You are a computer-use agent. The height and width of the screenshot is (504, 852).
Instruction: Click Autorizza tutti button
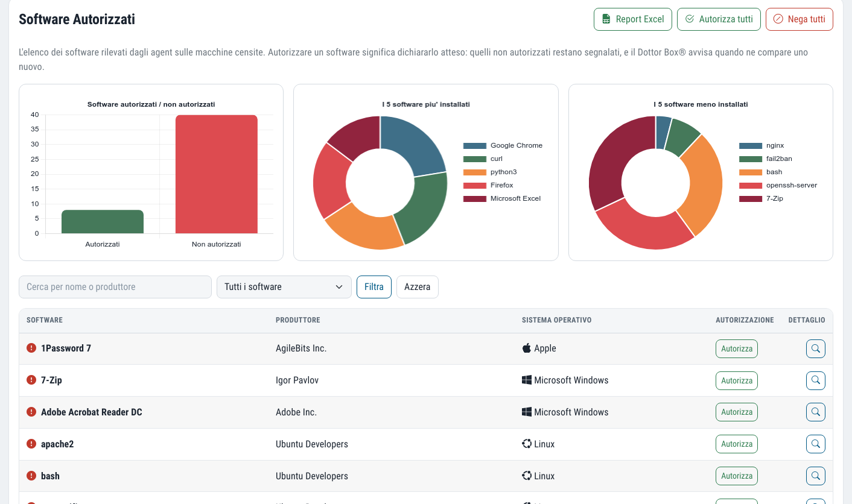click(x=719, y=19)
